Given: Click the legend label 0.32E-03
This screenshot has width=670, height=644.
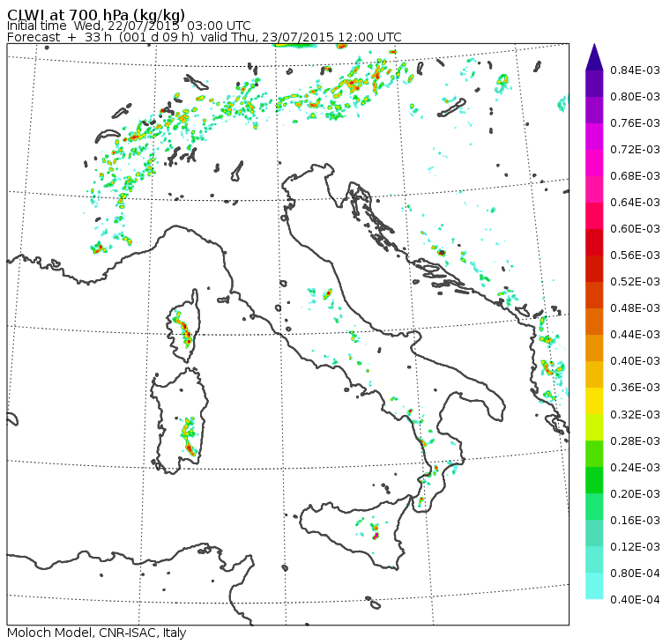Looking at the screenshot, I should coord(635,415).
